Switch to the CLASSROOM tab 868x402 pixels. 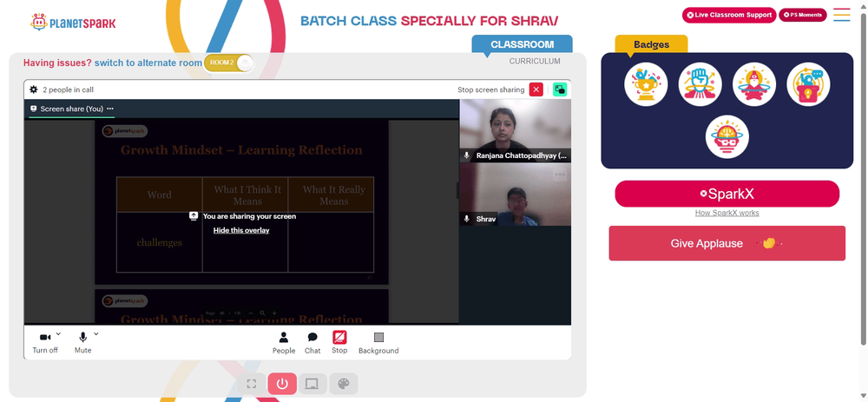(522, 44)
